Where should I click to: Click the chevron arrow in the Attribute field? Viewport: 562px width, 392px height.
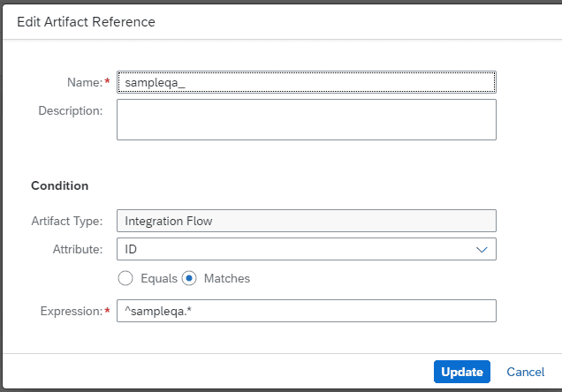[x=482, y=250]
